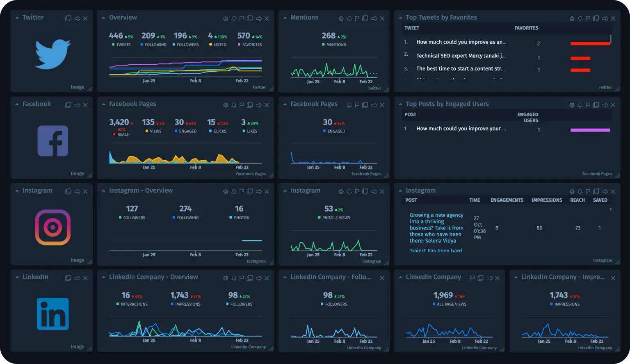The image size is (630, 364).
Task: Toggle PHOTOS legend in Instagram - Overview
Action: coord(239,218)
